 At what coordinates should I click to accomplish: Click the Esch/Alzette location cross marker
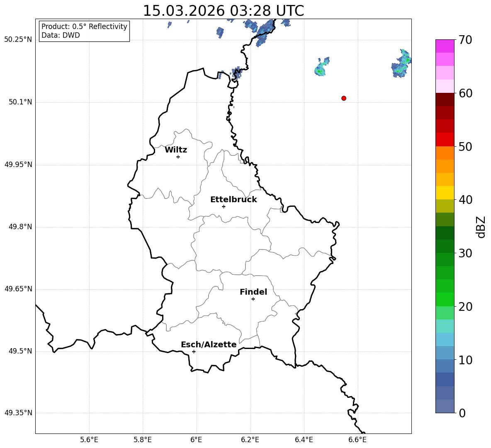point(194,351)
